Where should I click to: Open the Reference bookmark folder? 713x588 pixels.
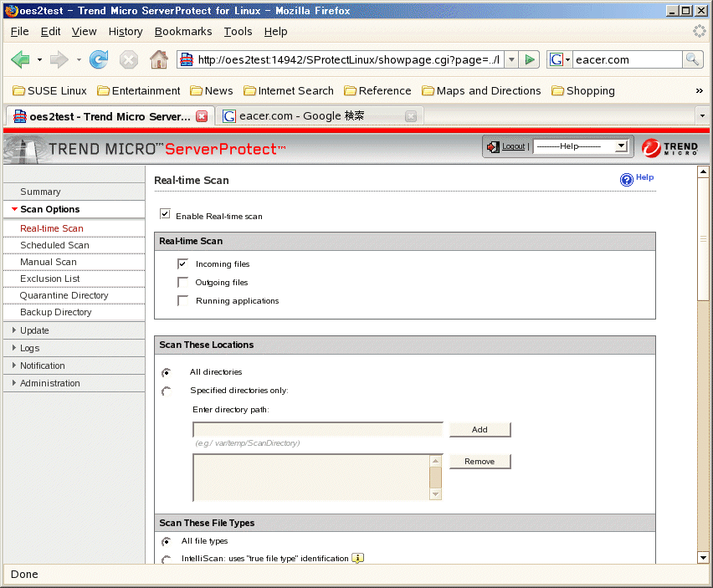click(377, 91)
